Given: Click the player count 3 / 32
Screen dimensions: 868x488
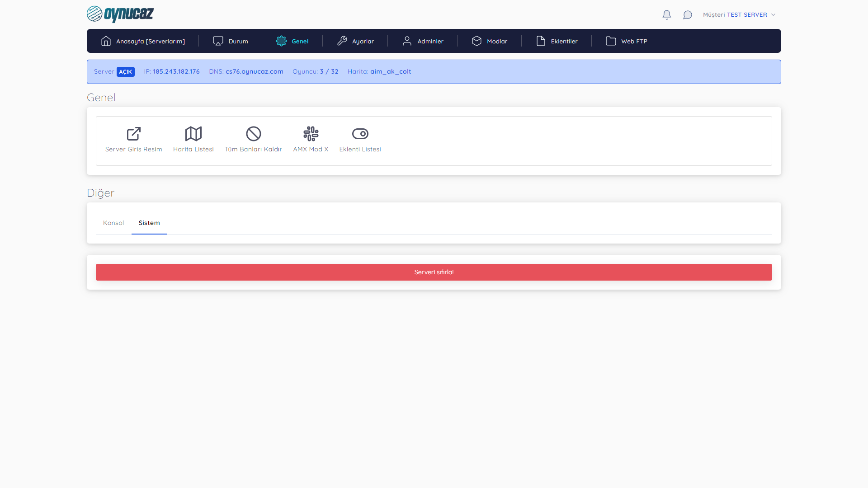Looking at the screenshot, I should (329, 71).
